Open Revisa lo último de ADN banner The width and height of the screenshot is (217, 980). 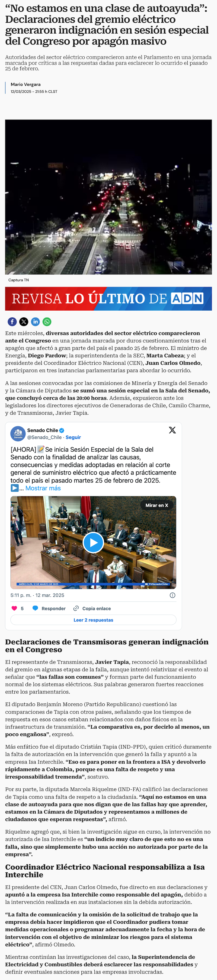click(108, 299)
